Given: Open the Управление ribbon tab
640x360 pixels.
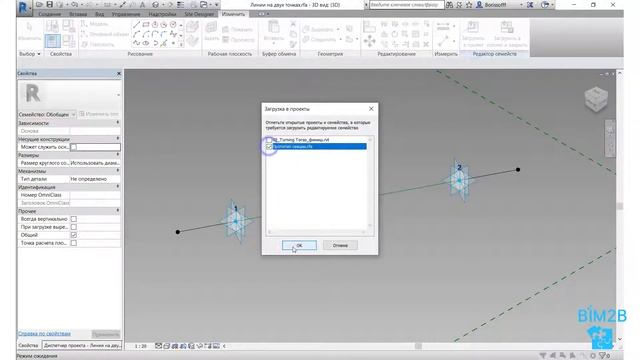Looking at the screenshot, I should 126,14.
